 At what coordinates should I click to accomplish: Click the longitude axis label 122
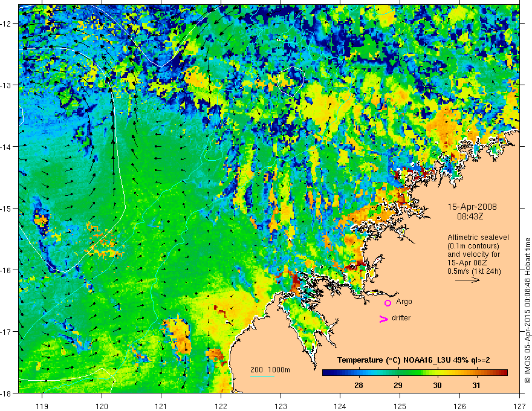[x=221, y=406]
